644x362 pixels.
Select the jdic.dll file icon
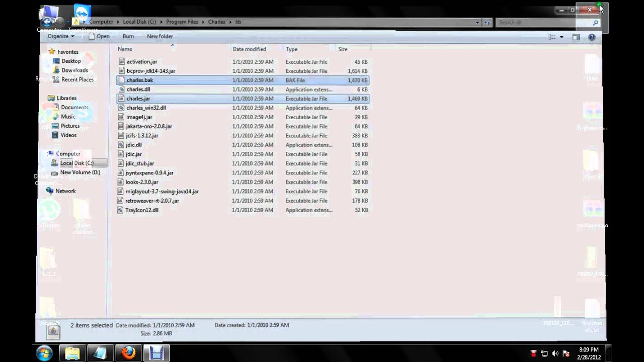click(x=121, y=145)
